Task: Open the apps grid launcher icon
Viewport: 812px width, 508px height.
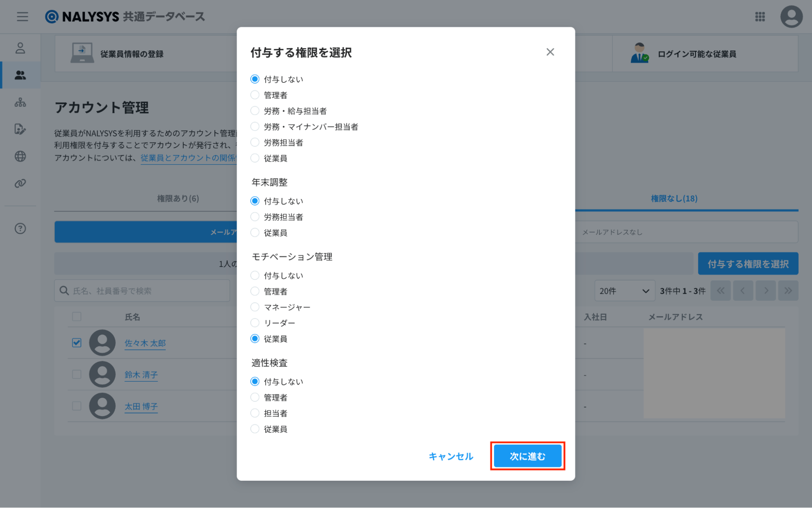Action: point(760,17)
